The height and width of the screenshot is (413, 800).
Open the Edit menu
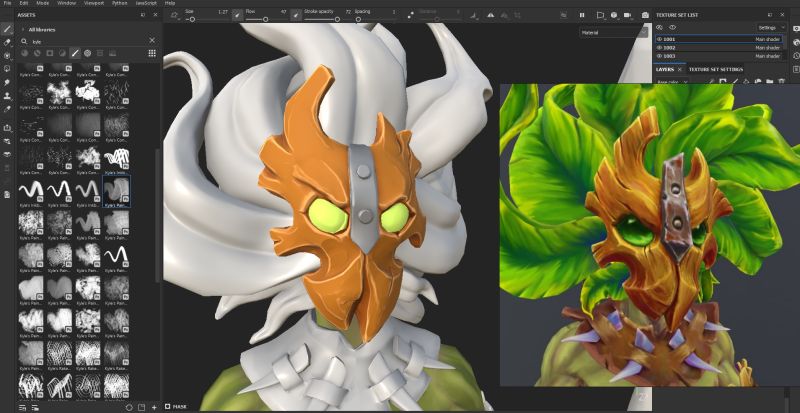point(24,3)
